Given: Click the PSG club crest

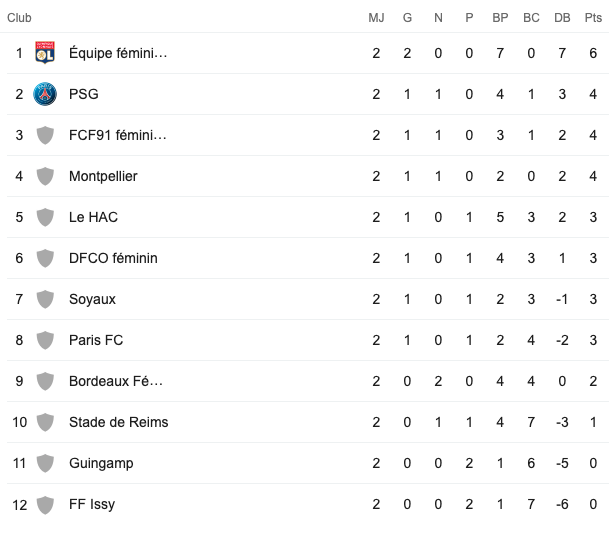Looking at the screenshot, I should tap(45, 94).
